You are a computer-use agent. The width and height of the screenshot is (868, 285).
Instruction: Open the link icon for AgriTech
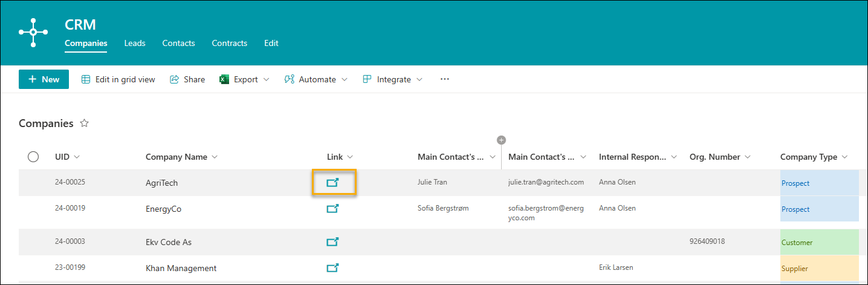click(333, 182)
